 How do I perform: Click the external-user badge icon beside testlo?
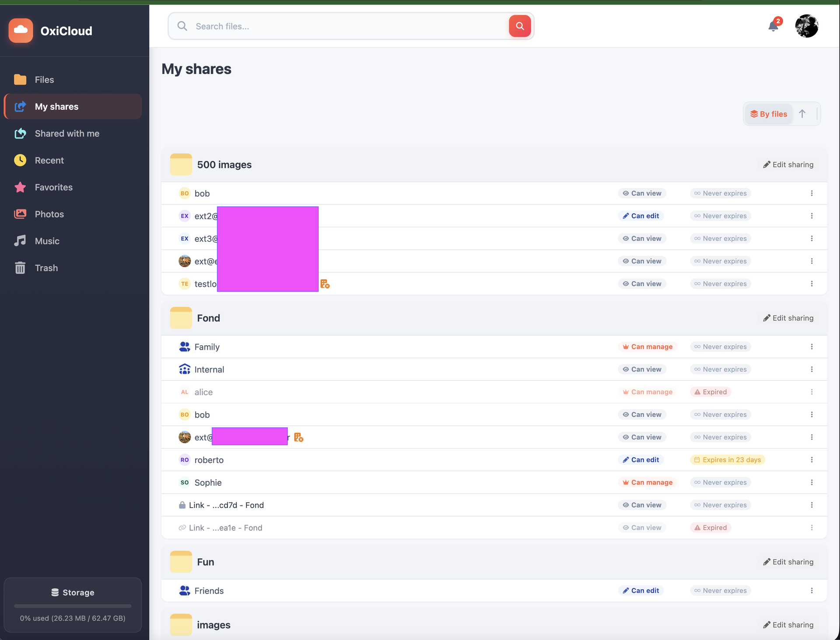point(325,284)
